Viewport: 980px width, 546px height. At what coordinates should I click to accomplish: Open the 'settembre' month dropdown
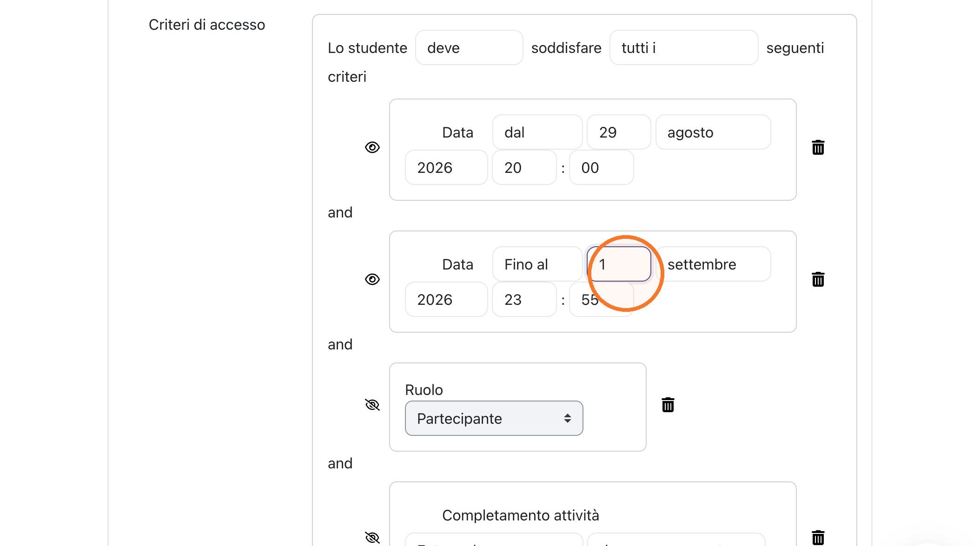[x=713, y=264]
